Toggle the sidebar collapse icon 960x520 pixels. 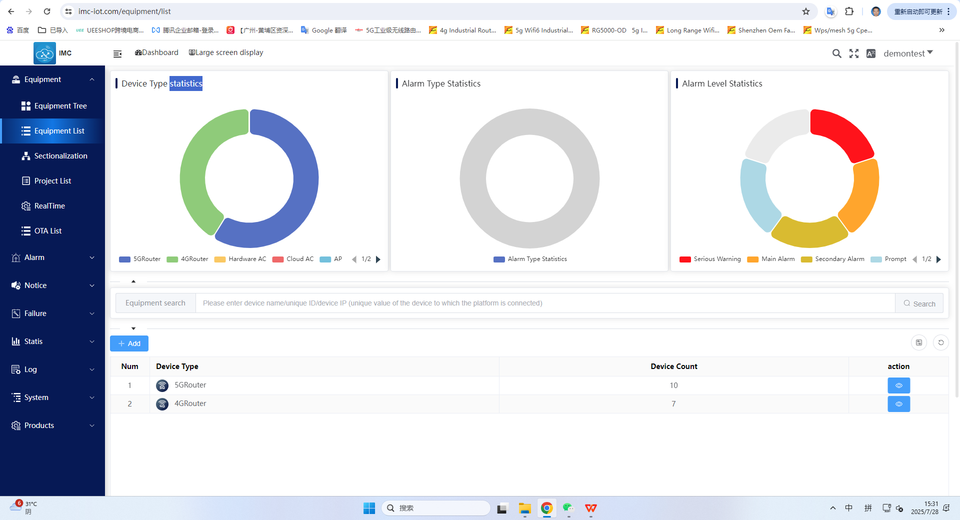point(118,54)
